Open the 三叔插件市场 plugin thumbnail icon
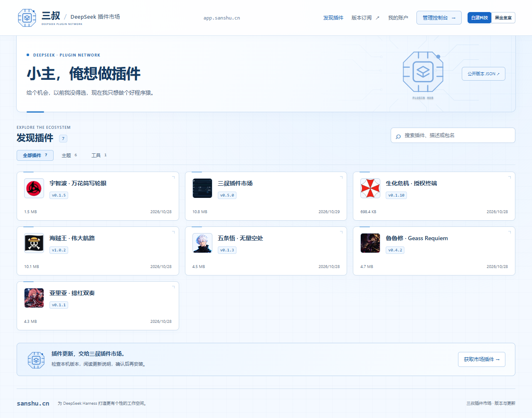The width and height of the screenshot is (532, 418). pos(202,189)
